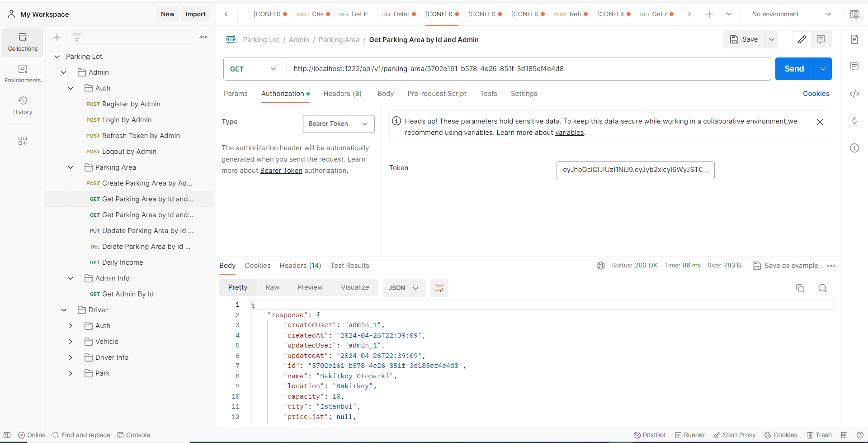The image size is (868, 443).
Task: Open the Bearer Token type dropdown
Action: click(339, 124)
